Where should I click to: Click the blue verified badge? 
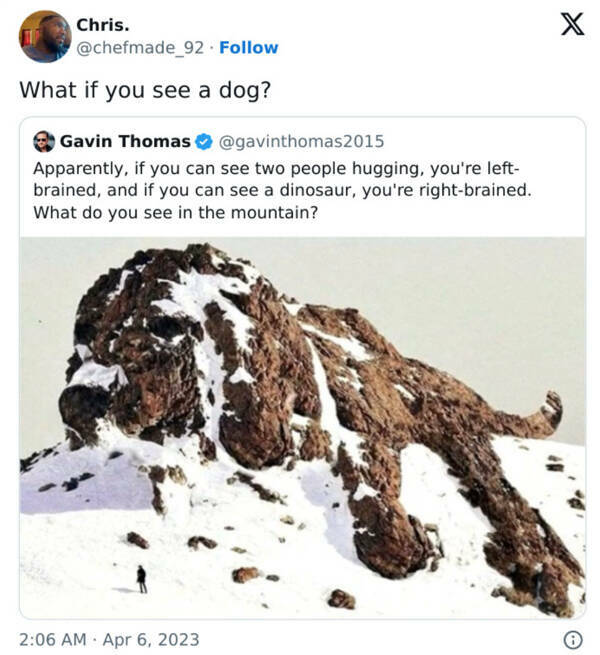(202, 141)
